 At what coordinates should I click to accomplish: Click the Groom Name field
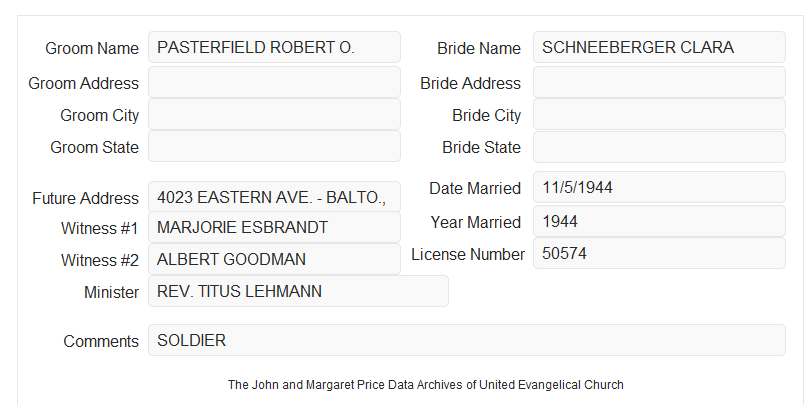point(274,47)
